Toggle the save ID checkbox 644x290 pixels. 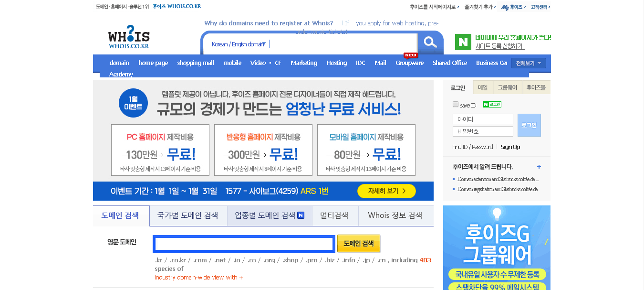456,104
